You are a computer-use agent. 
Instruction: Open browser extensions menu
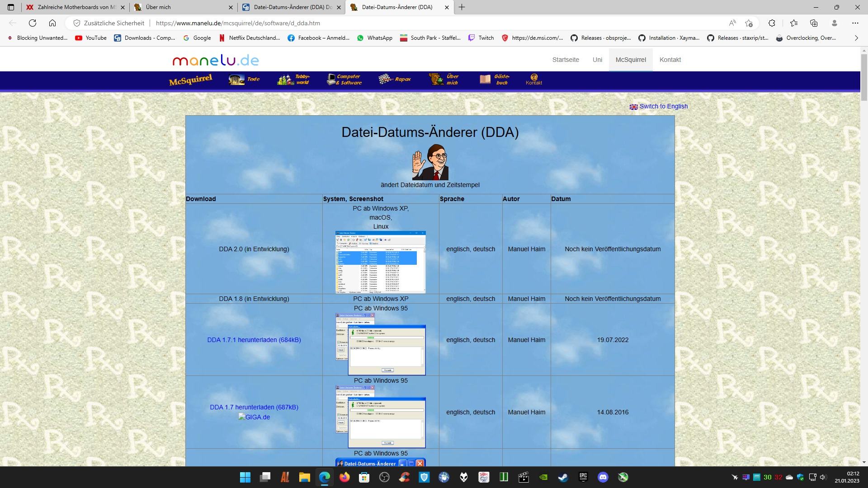point(772,23)
